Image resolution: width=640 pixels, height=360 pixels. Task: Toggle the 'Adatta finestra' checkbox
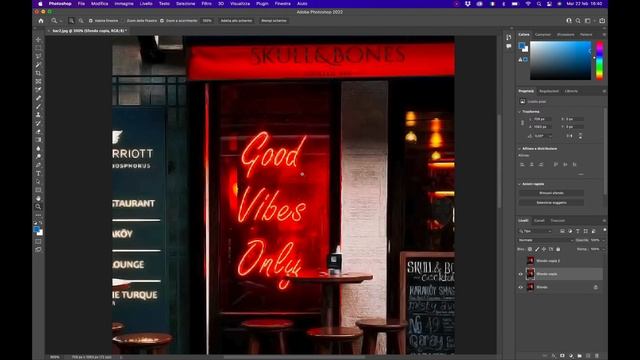tap(91, 20)
